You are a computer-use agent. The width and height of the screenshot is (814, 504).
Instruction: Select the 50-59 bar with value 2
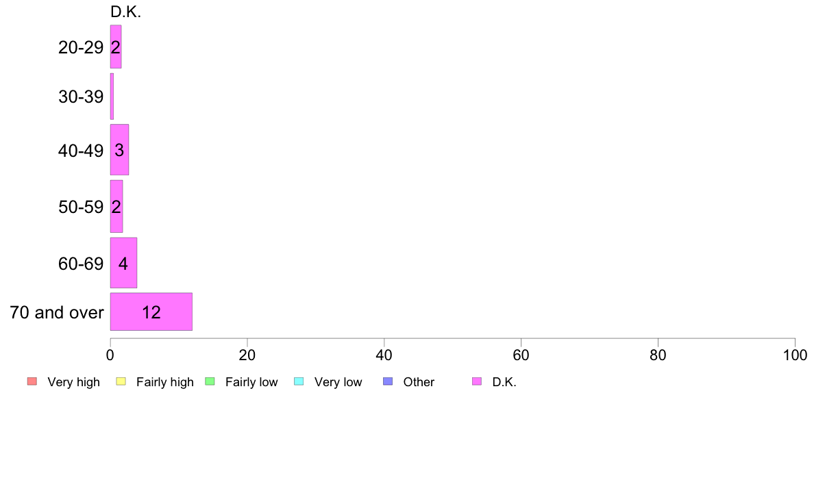point(116,206)
